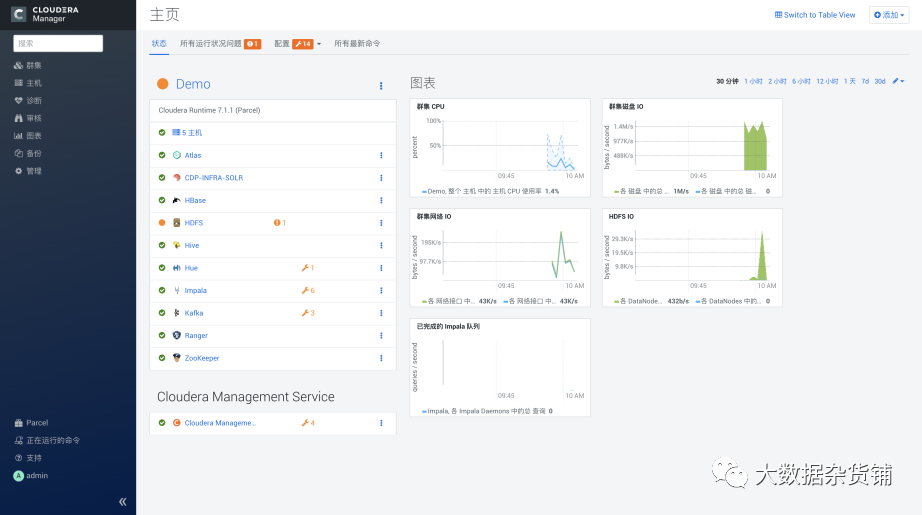This screenshot has height=515, width=922.
Task: Click the HDFS service icon
Action: pos(176,223)
